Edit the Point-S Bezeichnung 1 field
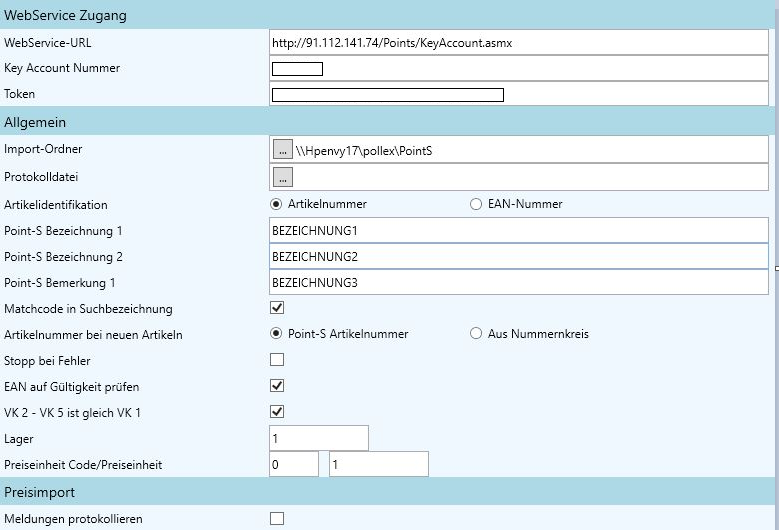 [x=518, y=231]
